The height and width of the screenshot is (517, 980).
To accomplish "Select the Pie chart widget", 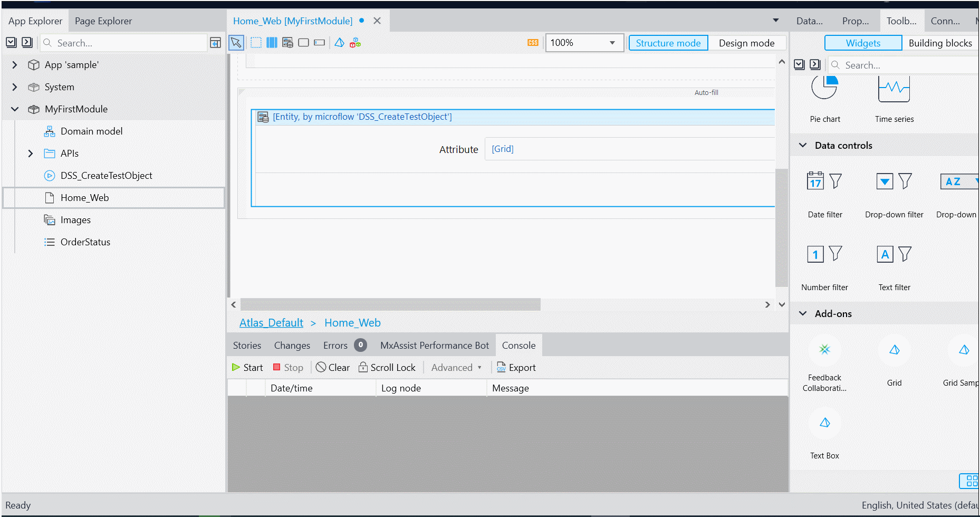I will tap(824, 98).
